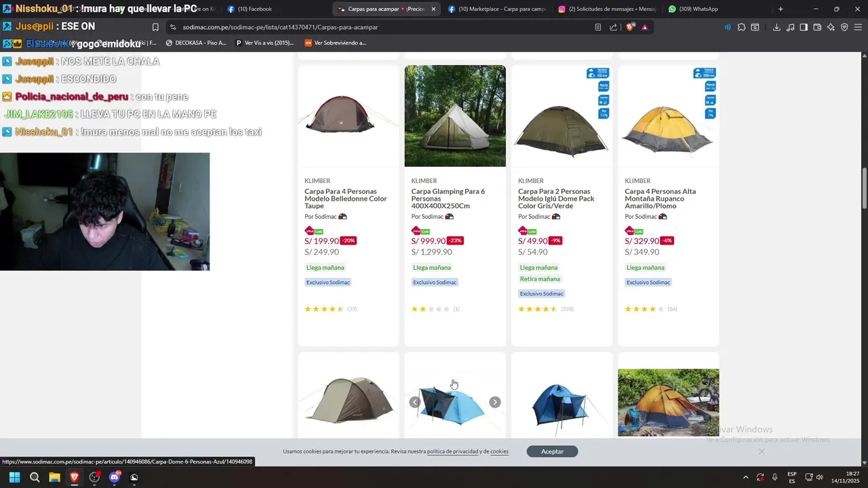Open Windows taskbar search
This screenshot has height=488, width=868.
coord(35,477)
